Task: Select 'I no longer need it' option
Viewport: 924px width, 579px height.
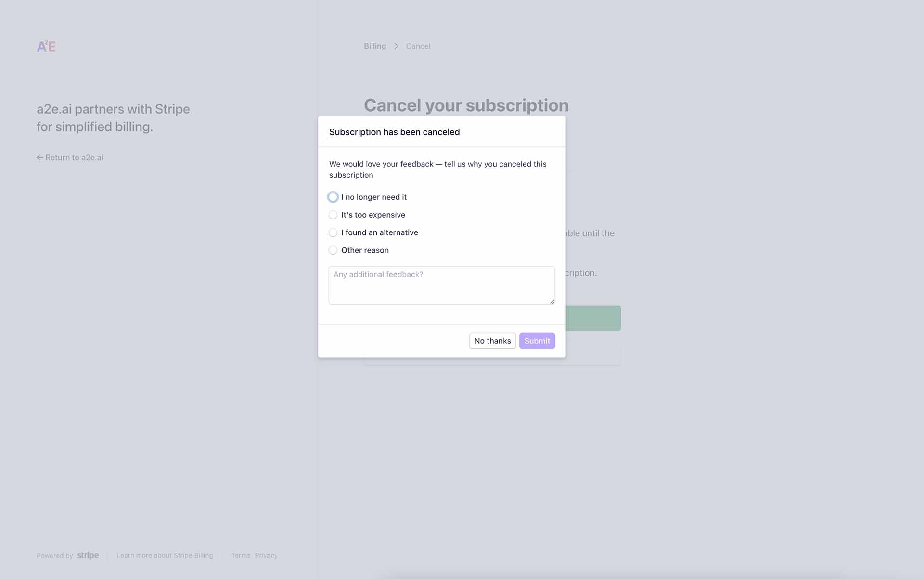Action: point(333,197)
